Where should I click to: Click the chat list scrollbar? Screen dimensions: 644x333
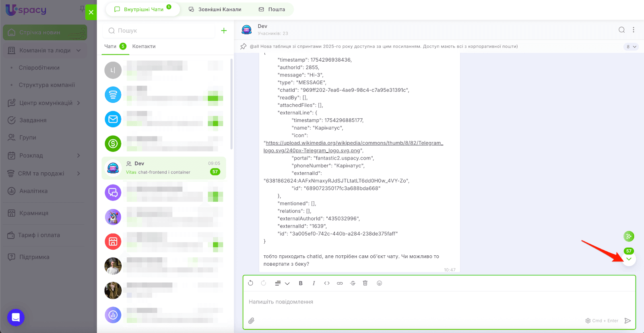(231, 104)
